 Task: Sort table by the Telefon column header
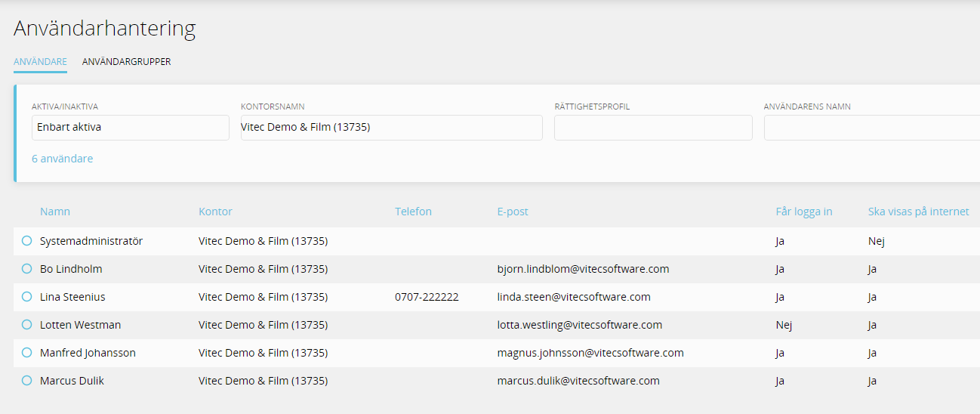click(413, 212)
